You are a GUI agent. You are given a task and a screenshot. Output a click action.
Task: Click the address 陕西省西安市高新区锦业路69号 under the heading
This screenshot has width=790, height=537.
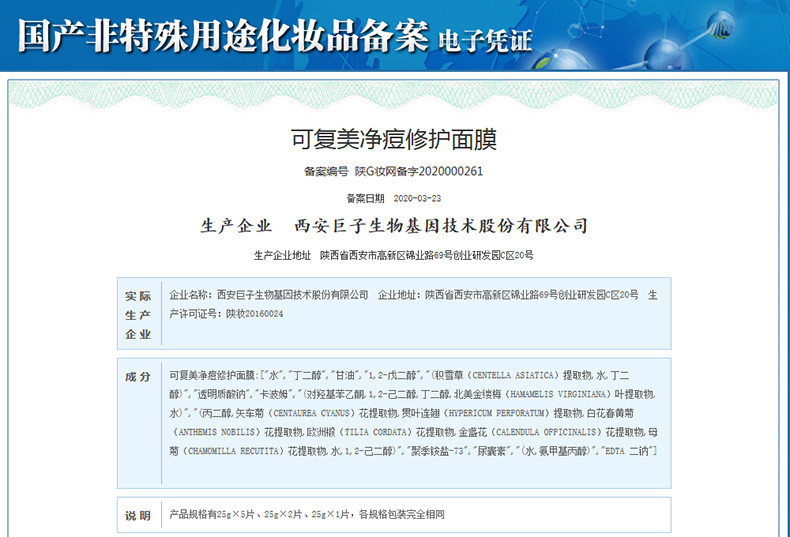386,255
